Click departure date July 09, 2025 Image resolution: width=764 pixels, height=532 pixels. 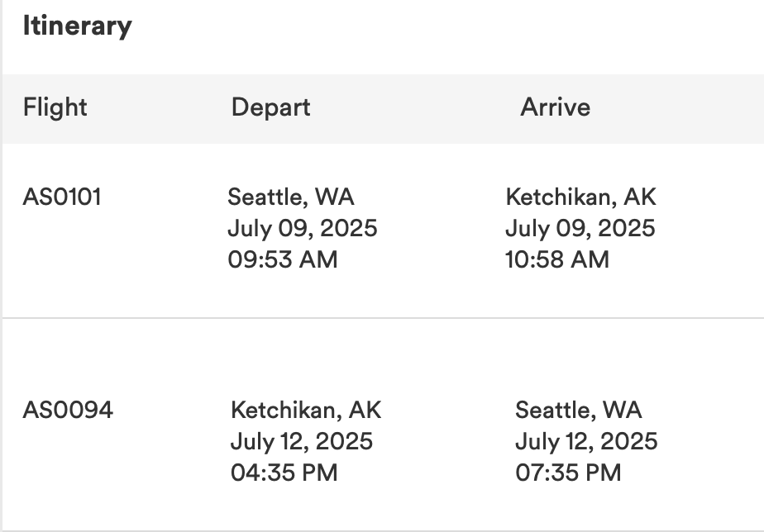(303, 228)
